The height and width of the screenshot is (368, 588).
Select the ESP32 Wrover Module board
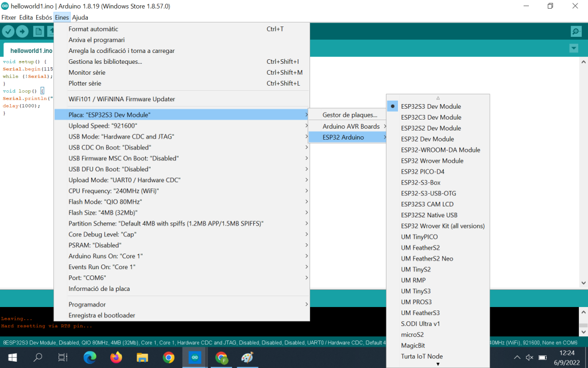[x=432, y=161]
